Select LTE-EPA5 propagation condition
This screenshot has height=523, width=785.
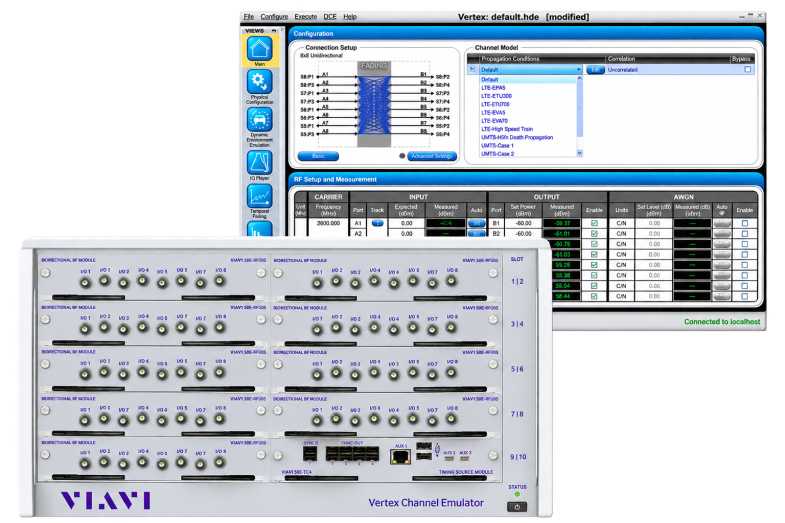[493, 88]
